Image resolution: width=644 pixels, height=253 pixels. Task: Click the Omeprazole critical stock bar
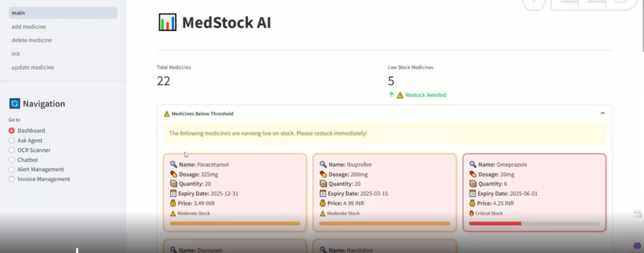(534, 223)
